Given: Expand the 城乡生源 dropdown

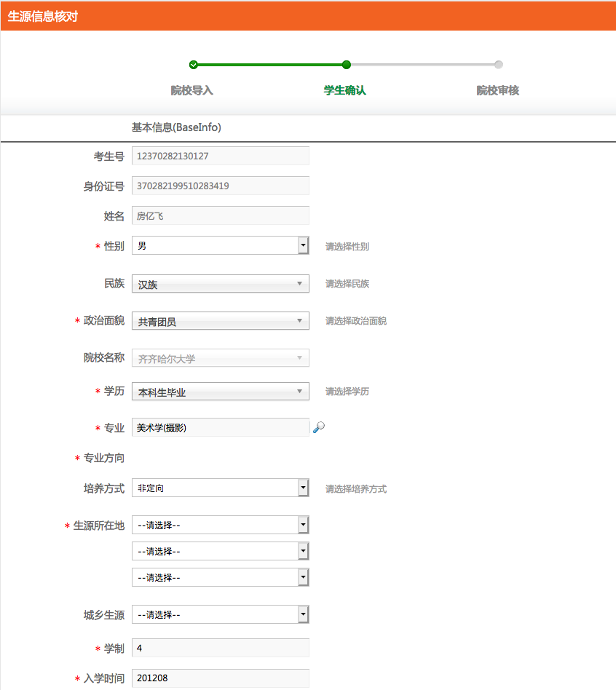Looking at the screenshot, I should pyautogui.click(x=220, y=615).
